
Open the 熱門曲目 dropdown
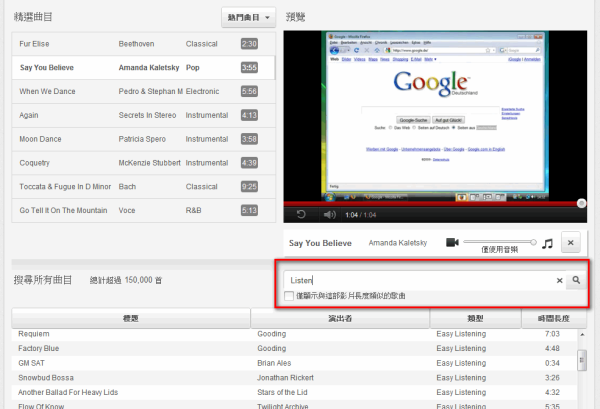248,17
